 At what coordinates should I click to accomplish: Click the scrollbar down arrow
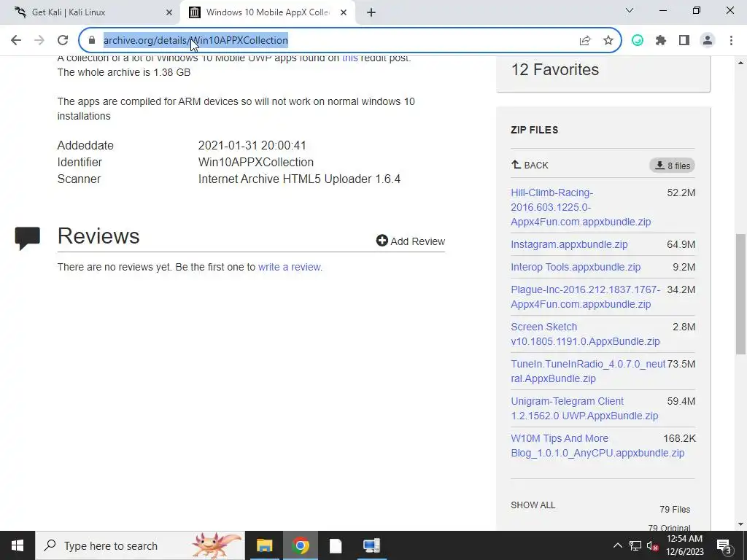(740, 524)
